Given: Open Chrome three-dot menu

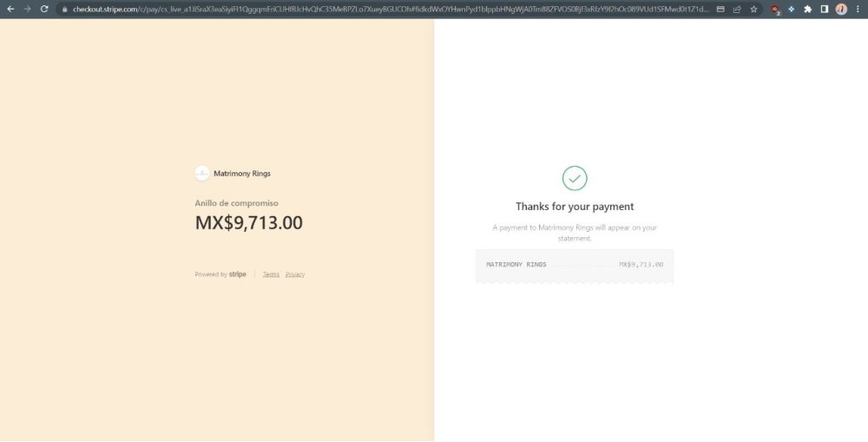Looking at the screenshot, I should pos(858,10).
